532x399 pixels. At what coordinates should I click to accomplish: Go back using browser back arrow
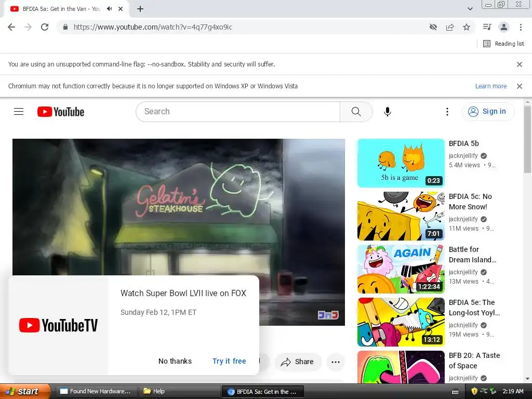11,27
